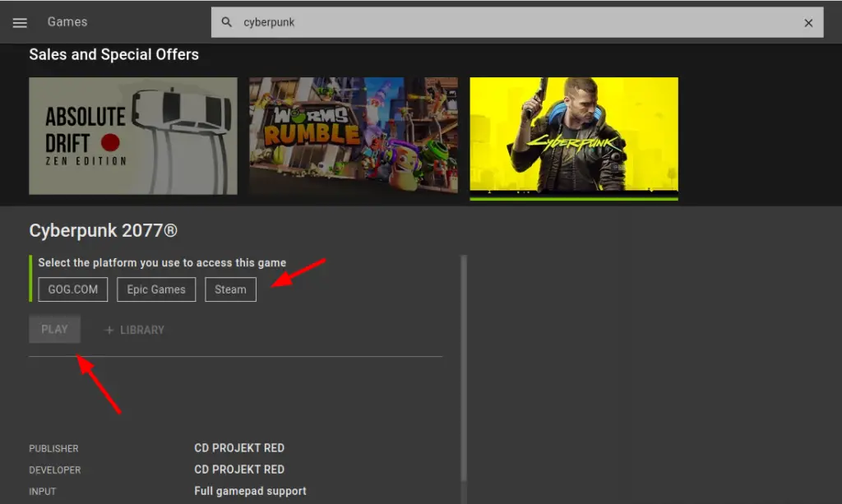Focus the search box containing cyberpunk
The height and width of the screenshot is (504, 842).
[x=516, y=22]
